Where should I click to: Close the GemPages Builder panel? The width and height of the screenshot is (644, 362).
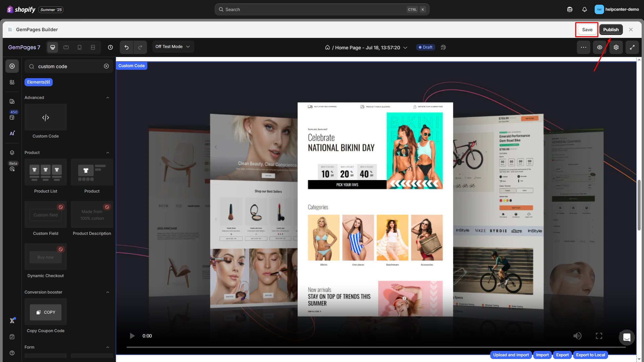click(631, 30)
